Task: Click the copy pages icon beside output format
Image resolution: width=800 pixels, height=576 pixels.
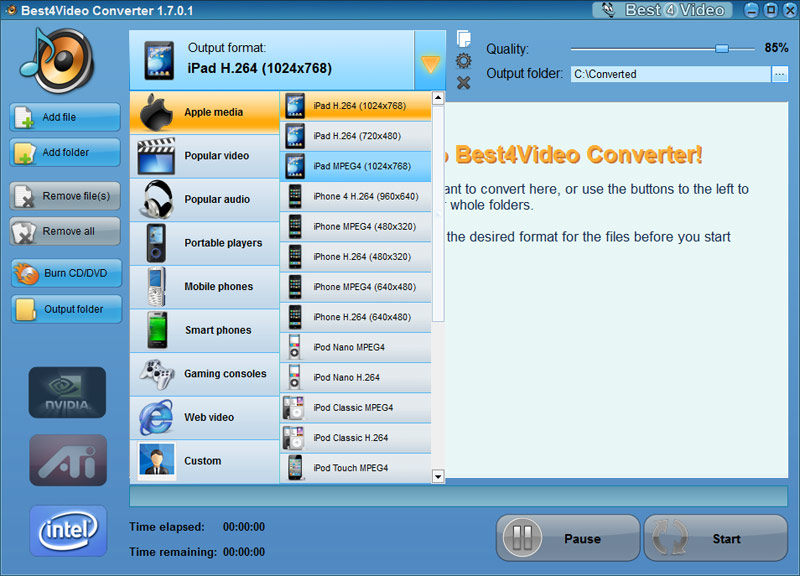Action: pos(463,39)
